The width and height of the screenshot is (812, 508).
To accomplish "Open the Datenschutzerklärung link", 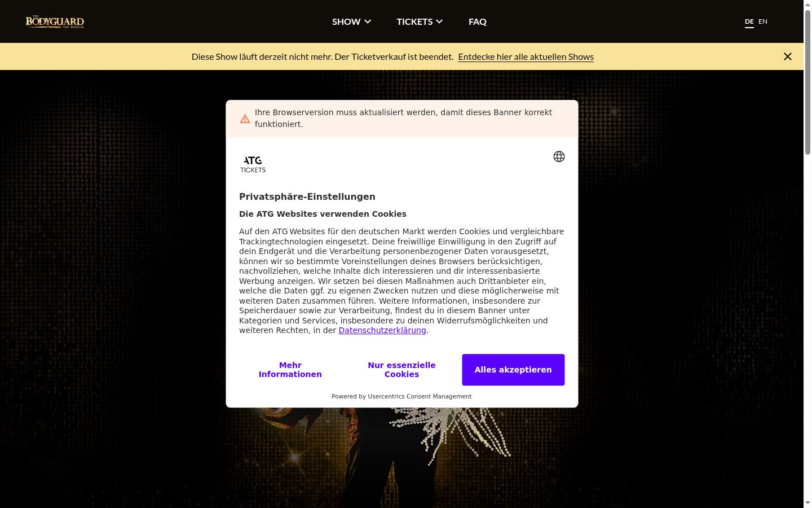I will pos(382,330).
